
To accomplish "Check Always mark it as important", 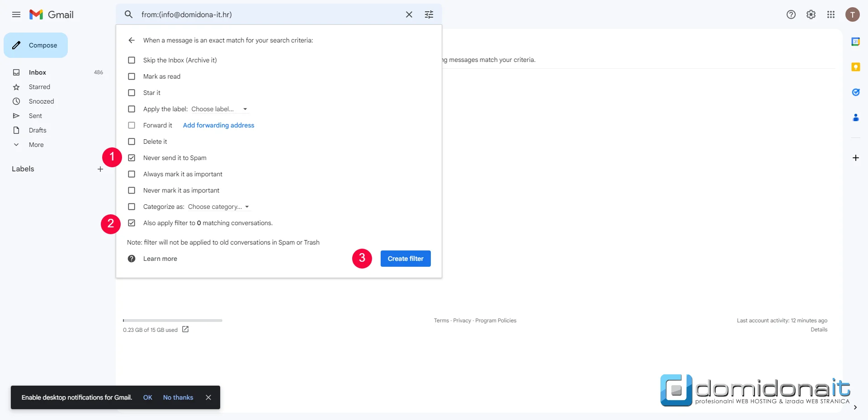I will point(132,174).
